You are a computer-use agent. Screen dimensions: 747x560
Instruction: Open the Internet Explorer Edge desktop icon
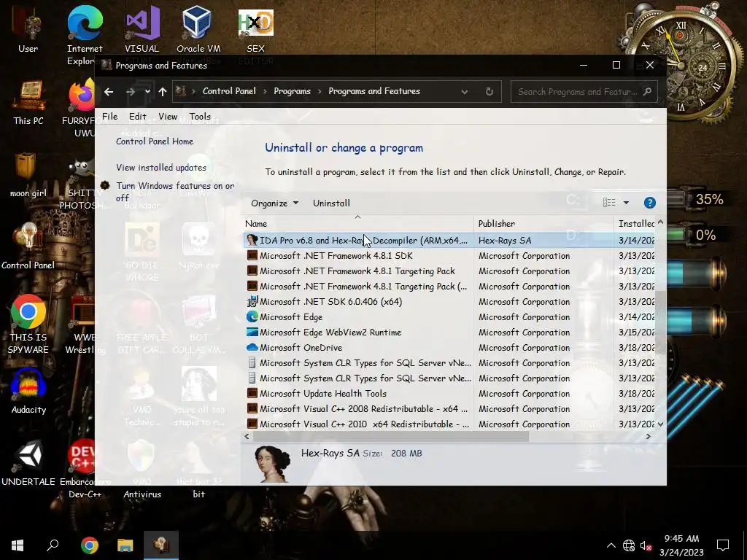pos(85,34)
